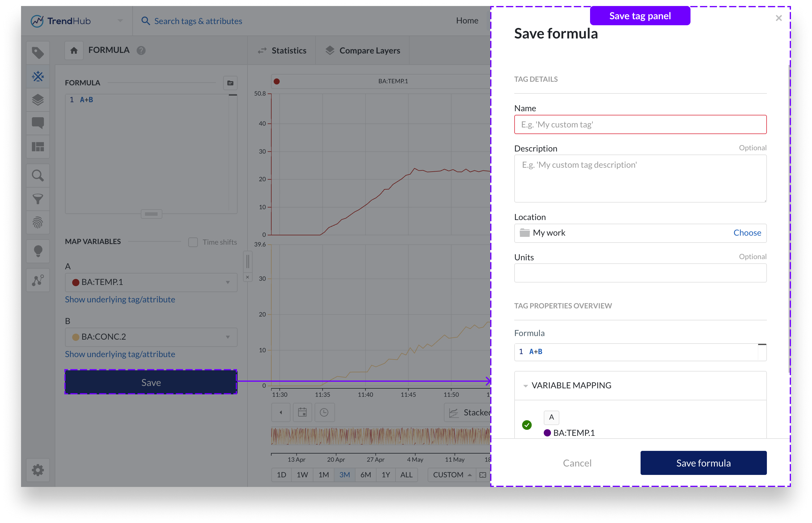The height and width of the screenshot is (523, 812).
Task: Open the search magnifier sidebar tool
Action: click(x=38, y=176)
